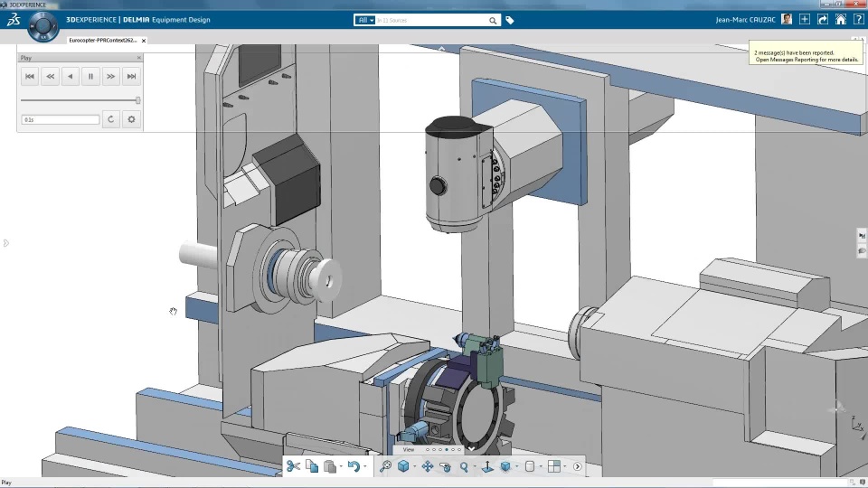Expand the Undo history dropdown arrow
Viewport: 868px width, 488px height.
click(365, 467)
